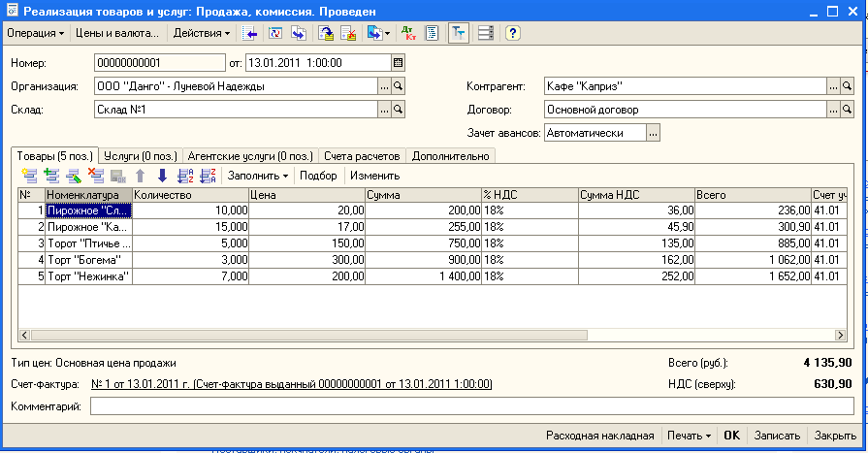Open calendar picker next to document date
Viewport: 868px width, 453px height.
[x=398, y=63]
